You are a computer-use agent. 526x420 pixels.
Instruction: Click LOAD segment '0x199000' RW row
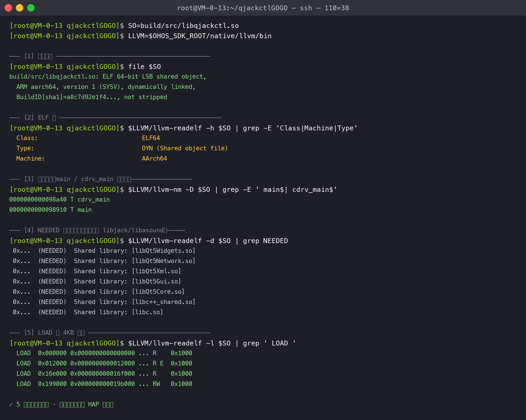coord(104,384)
